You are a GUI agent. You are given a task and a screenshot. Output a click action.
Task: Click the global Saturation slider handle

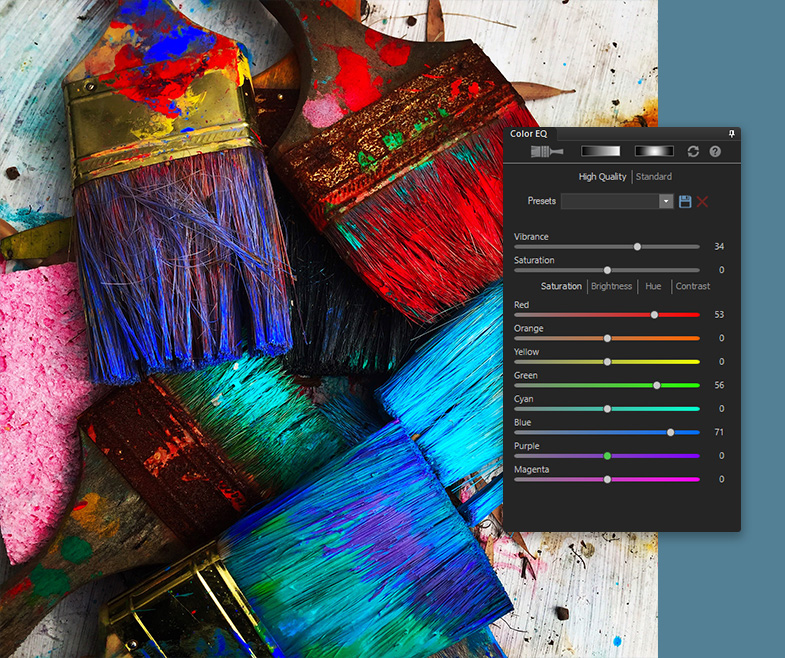pos(607,270)
